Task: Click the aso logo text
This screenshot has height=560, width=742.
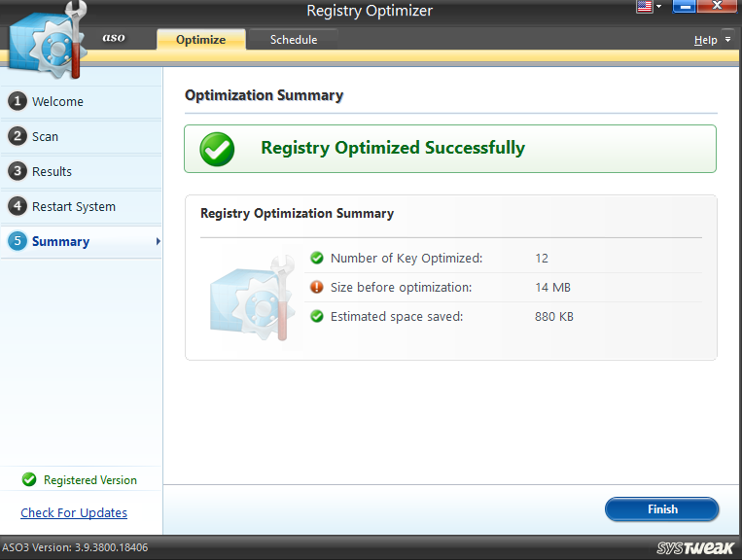Action: (114, 37)
